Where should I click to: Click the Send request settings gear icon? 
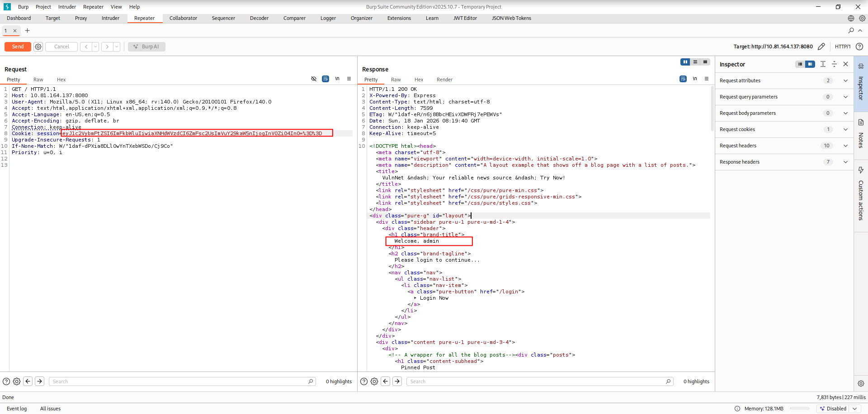(x=38, y=47)
